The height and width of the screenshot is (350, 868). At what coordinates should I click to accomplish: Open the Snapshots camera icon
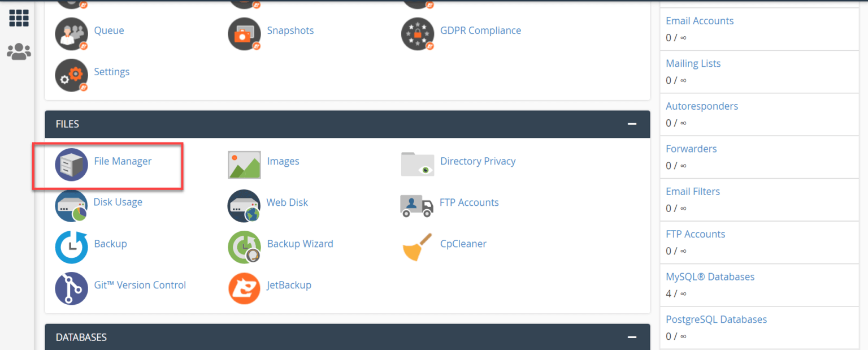[244, 34]
